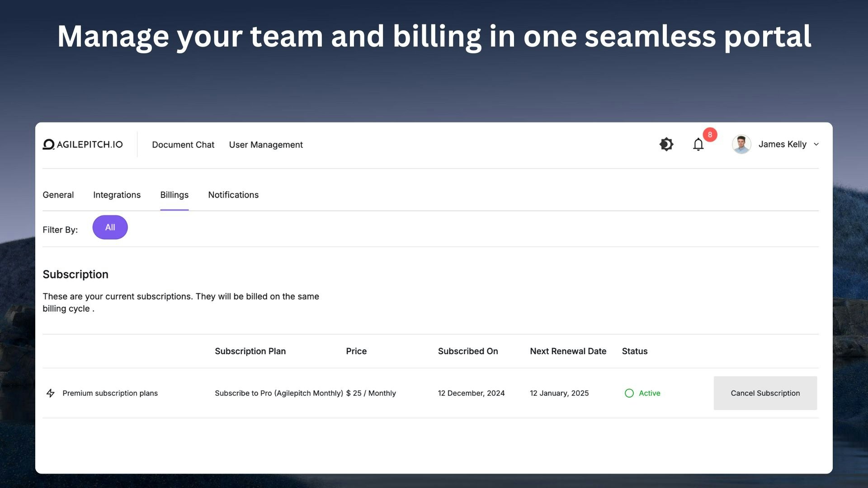Click the green Active status circle
868x488 pixels.
click(x=629, y=393)
